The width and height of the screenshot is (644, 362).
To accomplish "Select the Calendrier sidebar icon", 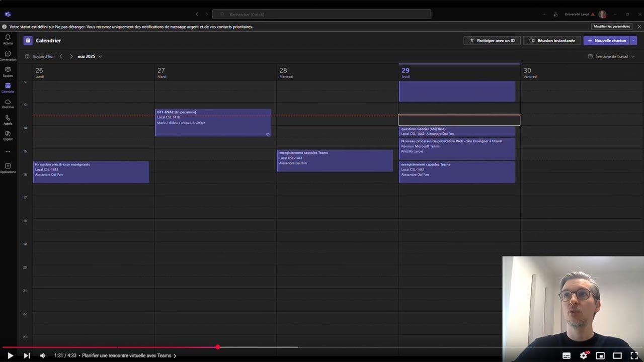I will pyautogui.click(x=8, y=87).
